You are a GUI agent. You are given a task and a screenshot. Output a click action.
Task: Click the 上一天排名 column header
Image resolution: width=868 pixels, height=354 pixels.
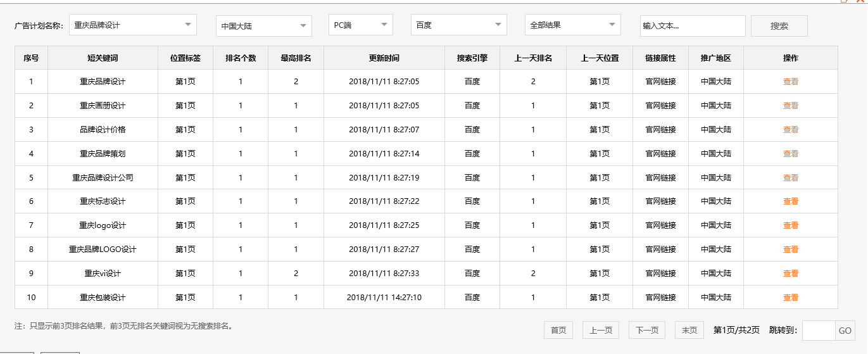click(533, 58)
